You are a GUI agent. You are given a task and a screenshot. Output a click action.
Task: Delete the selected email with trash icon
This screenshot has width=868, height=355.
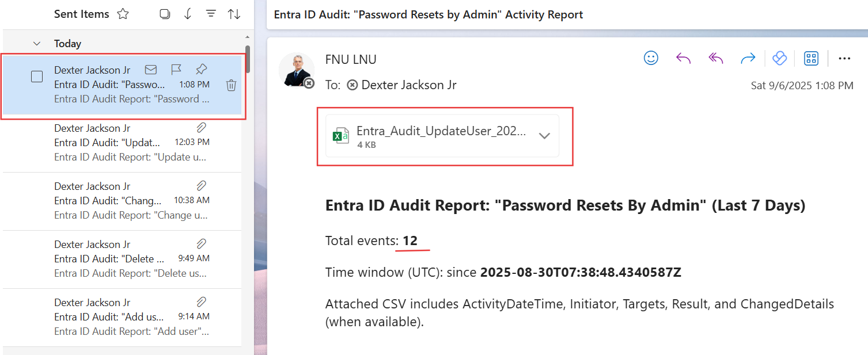[231, 85]
